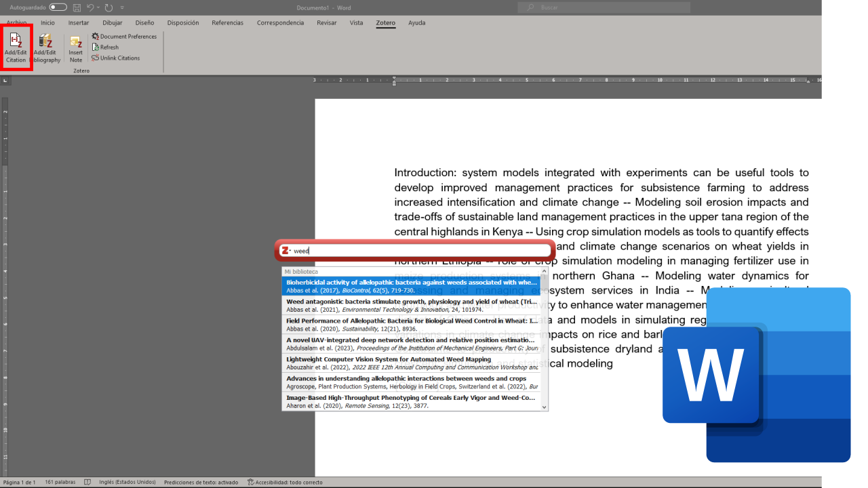Toggle the Autoguardado switch
This screenshot has width=868, height=488.
coord(58,7)
